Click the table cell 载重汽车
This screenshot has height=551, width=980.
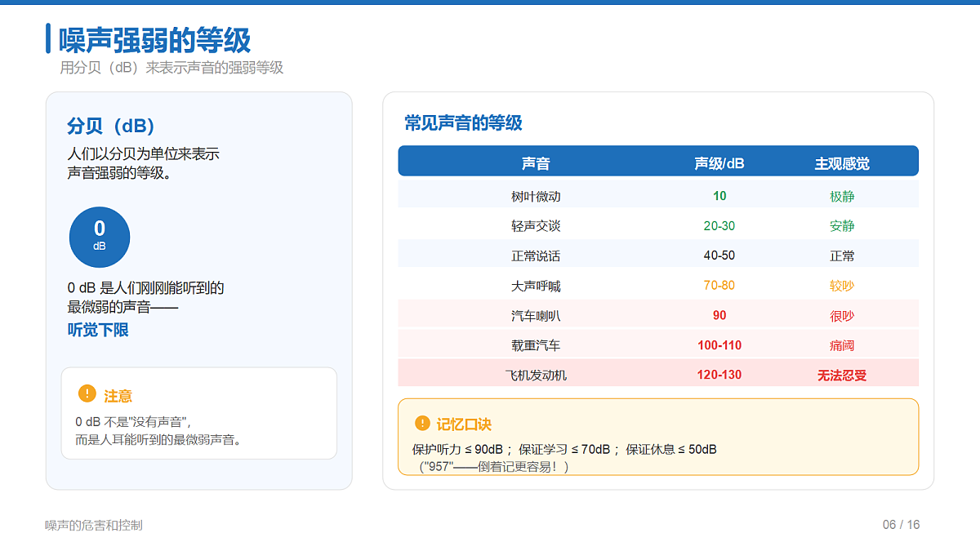536,346
